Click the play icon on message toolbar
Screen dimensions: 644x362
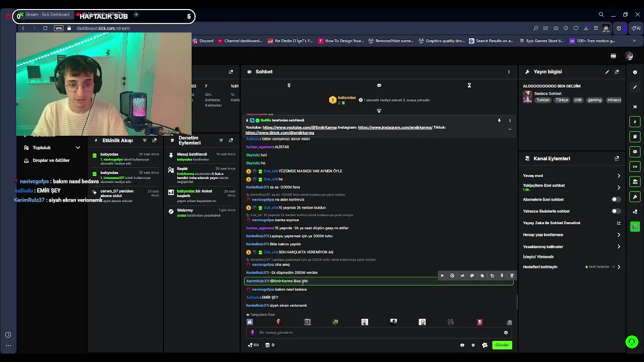pyautogui.click(x=442, y=276)
